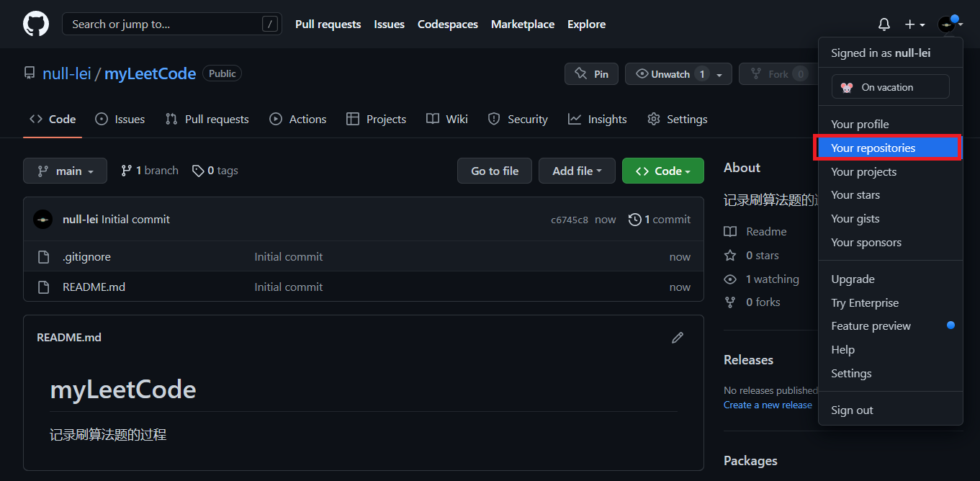Click the Go to file button

(495, 171)
